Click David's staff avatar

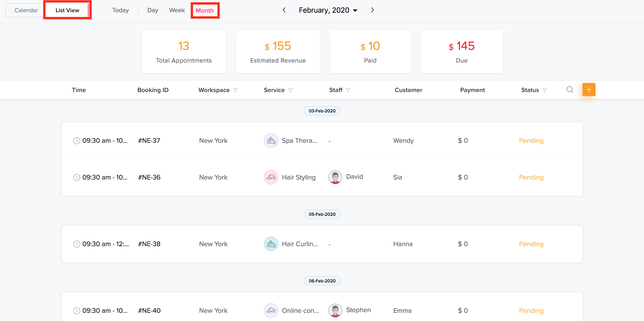click(x=335, y=177)
